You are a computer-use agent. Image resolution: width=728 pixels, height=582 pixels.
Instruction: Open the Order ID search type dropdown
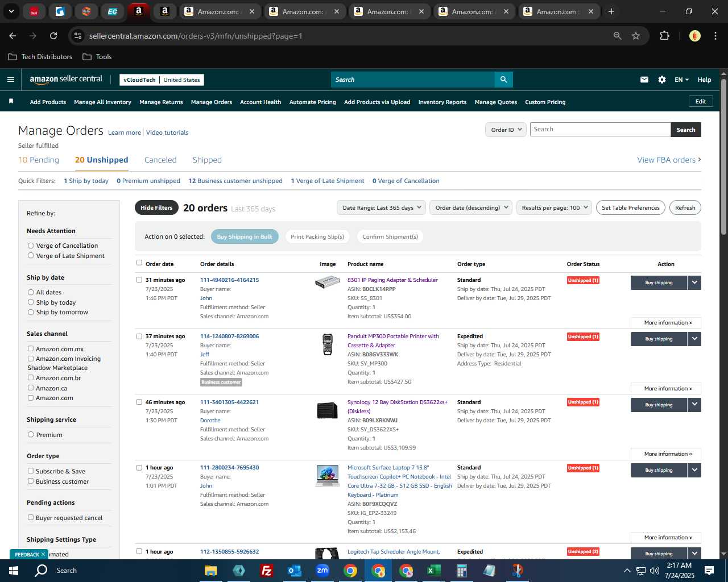[506, 130]
